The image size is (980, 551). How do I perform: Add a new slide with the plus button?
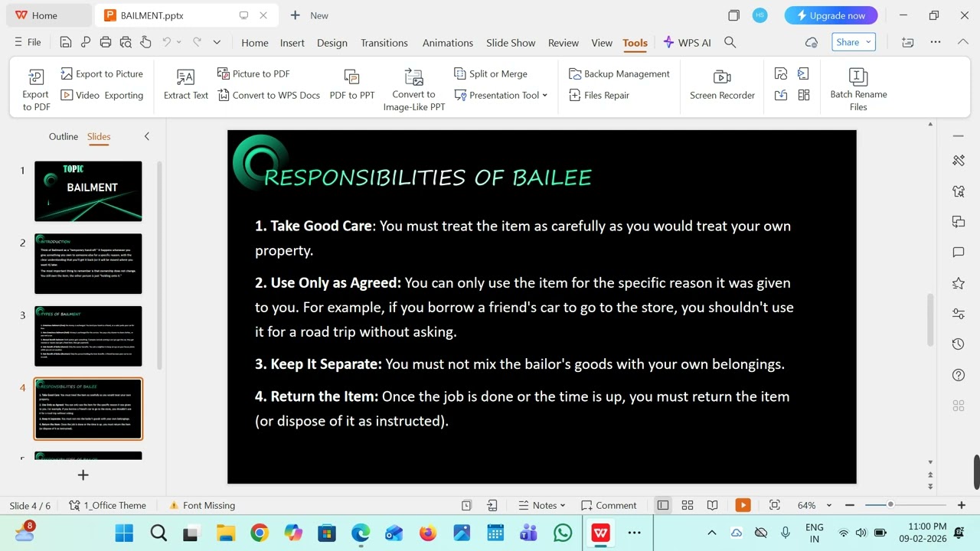pos(83,475)
